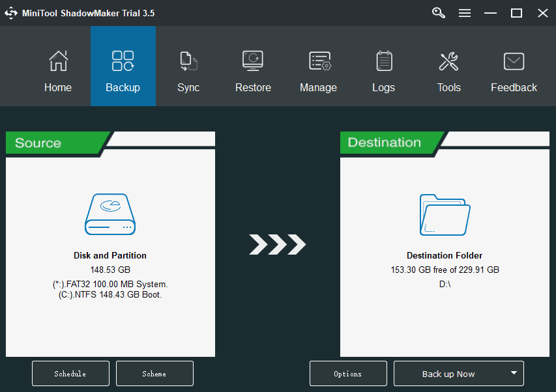Open the Tools wrench icon

coord(449,61)
